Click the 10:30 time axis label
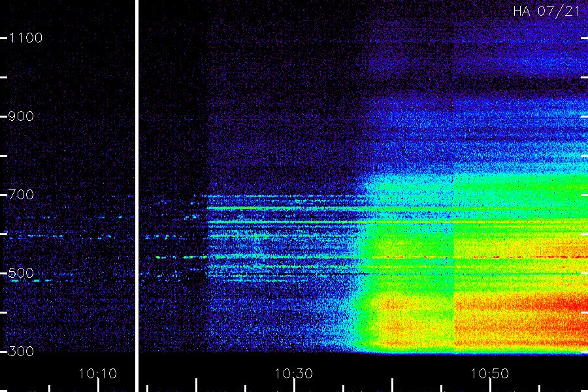Image resolution: width=588 pixels, height=392 pixels. pos(293,374)
